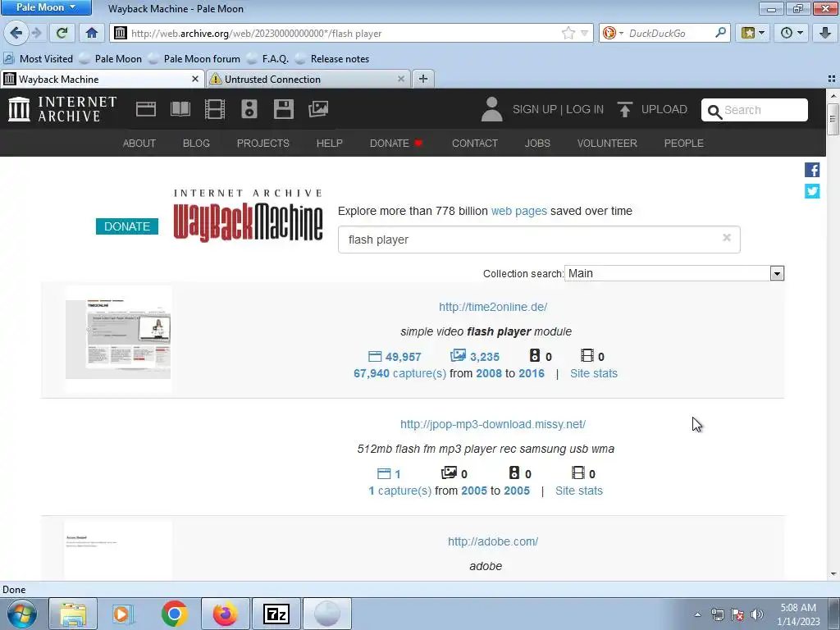The image size is (840, 630).
Task: Open the Most Visited bookmarks folder
Action: (38, 59)
